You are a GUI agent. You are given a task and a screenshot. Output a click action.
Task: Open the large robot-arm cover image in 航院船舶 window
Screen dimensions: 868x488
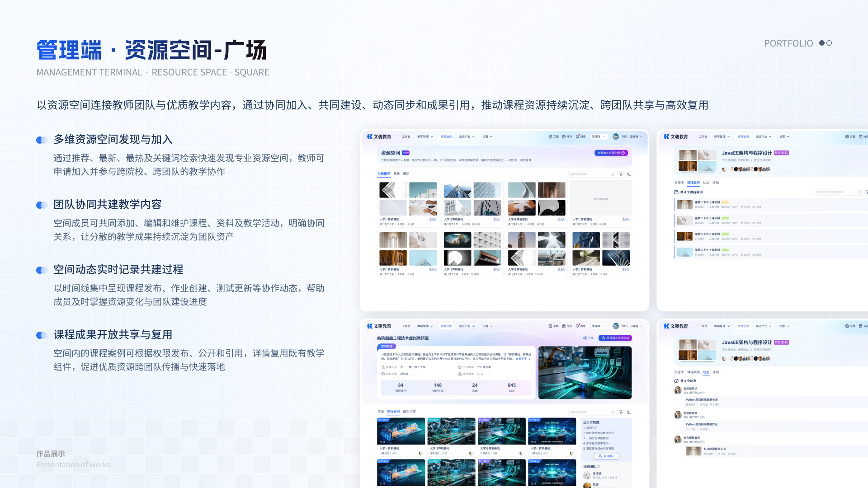pyautogui.click(x=585, y=373)
